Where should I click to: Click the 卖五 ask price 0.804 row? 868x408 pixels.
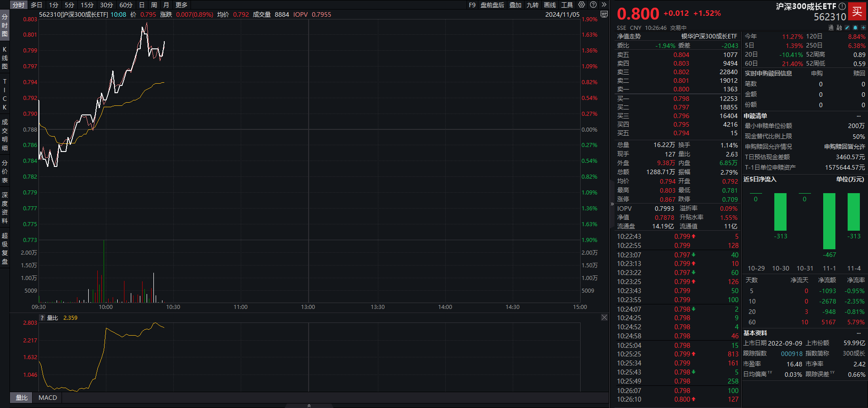pos(677,55)
